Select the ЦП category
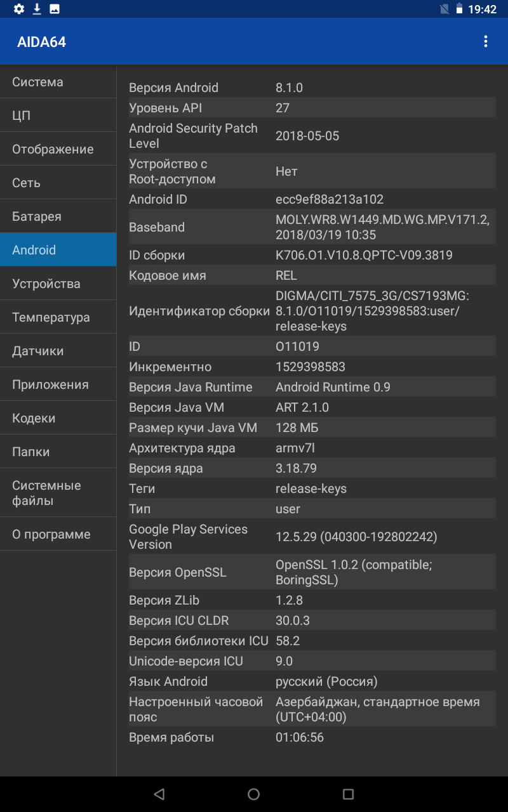508x812 pixels. point(58,115)
